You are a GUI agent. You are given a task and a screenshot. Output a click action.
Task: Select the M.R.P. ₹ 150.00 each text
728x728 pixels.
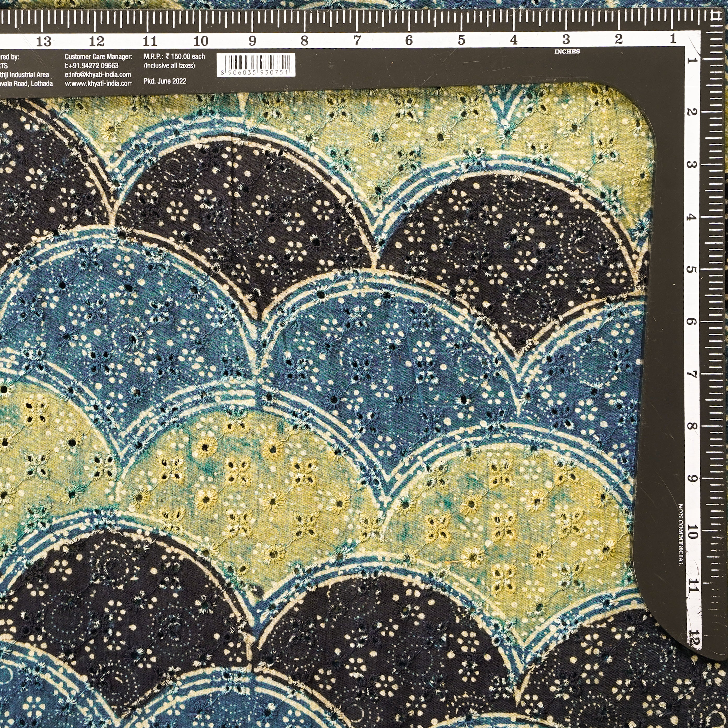point(174,56)
